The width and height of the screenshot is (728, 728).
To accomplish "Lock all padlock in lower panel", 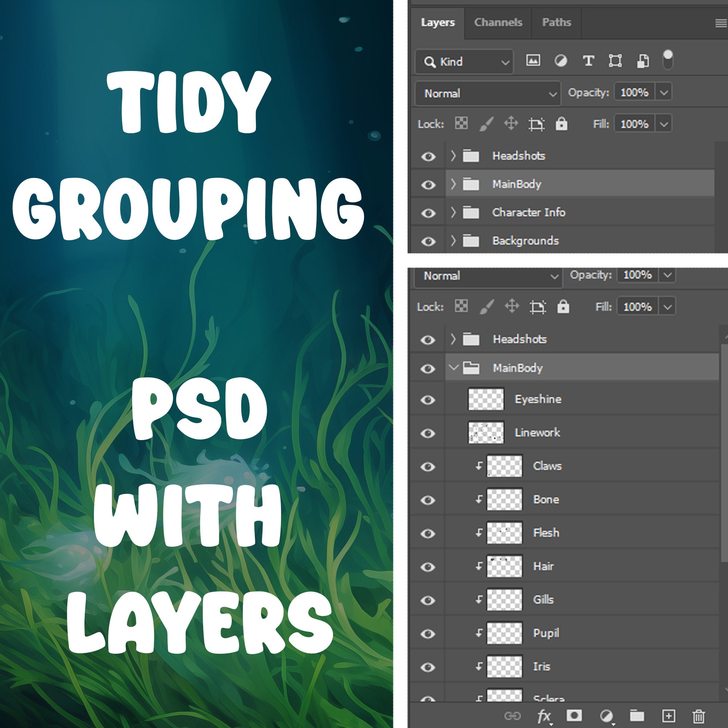I will [x=563, y=306].
